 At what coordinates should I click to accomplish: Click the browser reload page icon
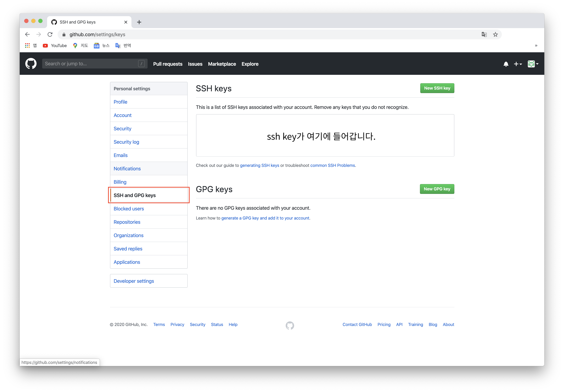[50, 34]
